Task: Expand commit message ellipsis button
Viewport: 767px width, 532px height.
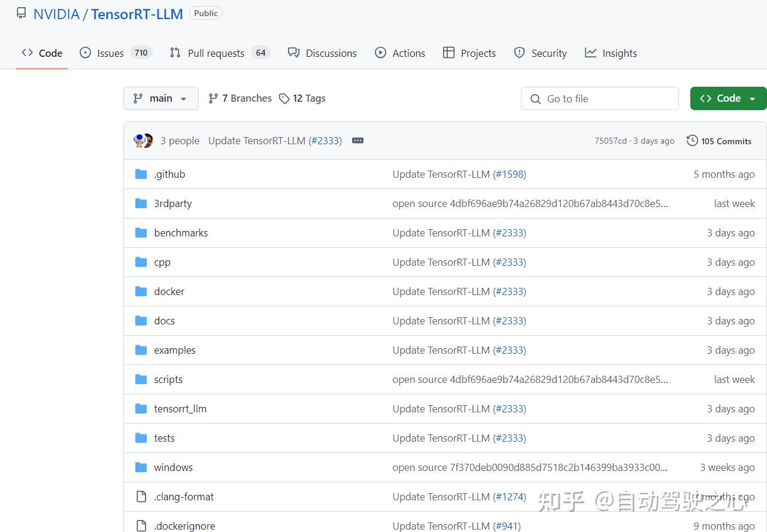Action: pos(358,141)
